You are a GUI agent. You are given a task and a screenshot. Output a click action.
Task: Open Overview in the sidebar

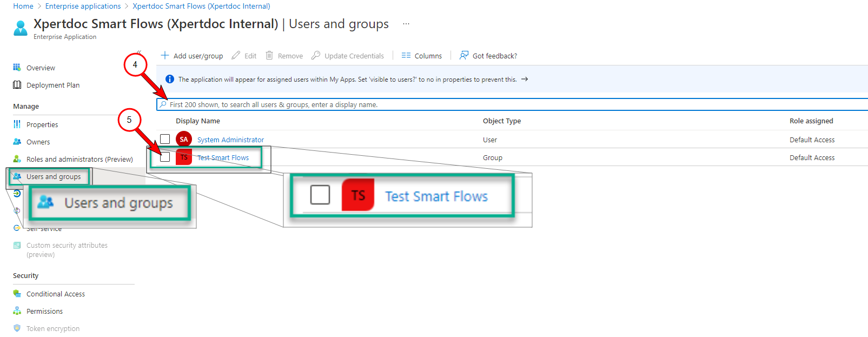41,68
